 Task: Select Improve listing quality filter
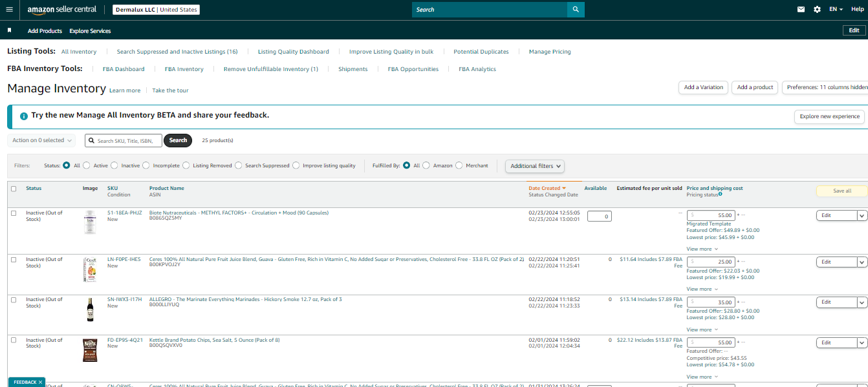click(x=296, y=165)
